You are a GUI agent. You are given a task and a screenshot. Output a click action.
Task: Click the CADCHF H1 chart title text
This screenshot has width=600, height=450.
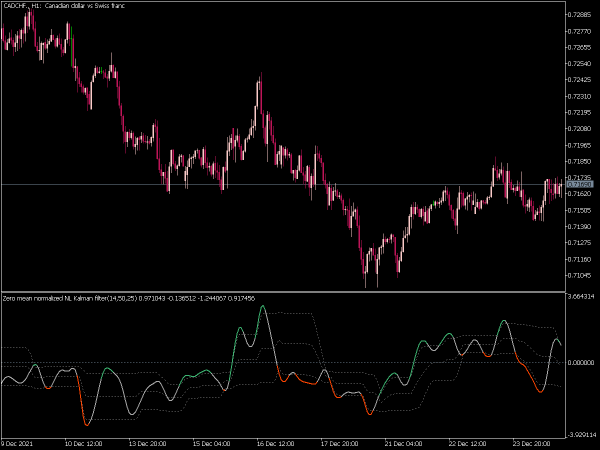64,6
